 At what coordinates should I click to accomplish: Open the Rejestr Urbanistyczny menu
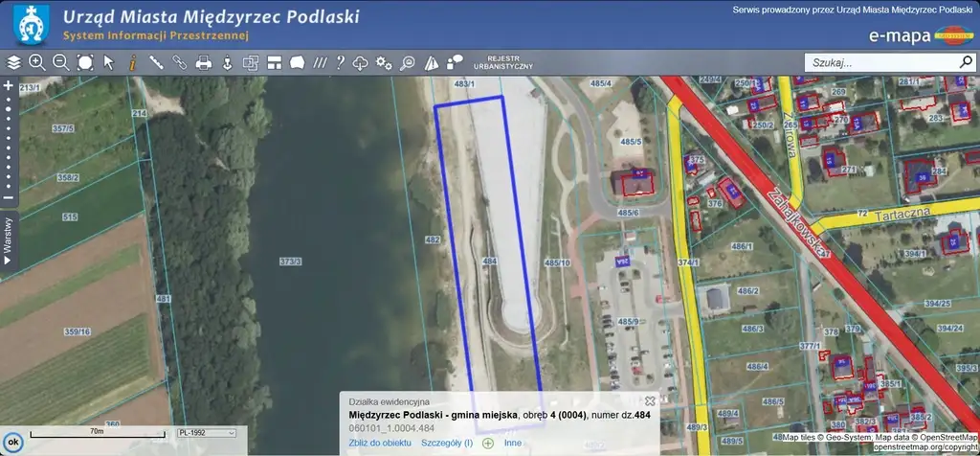click(x=509, y=62)
